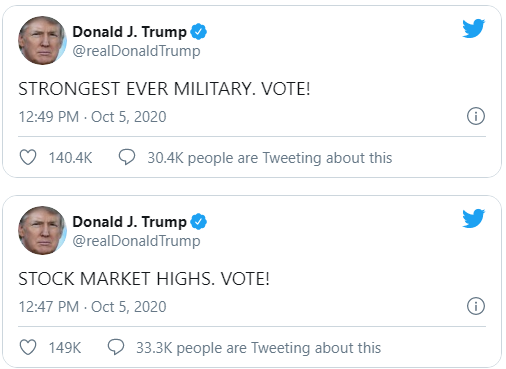Click @realDonaldTrump handle on second tweet
Image resolution: width=506 pixels, height=369 pixels.
[136, 241]
